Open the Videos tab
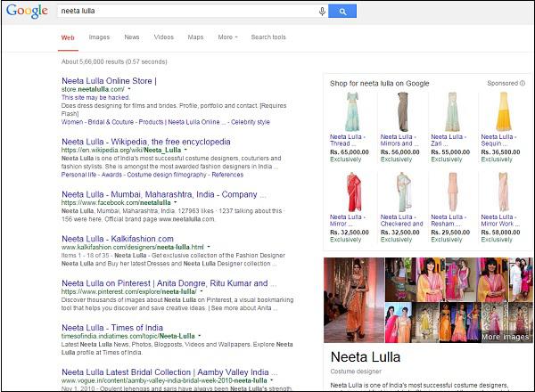 pyautogui.click(x=164, y=37)
